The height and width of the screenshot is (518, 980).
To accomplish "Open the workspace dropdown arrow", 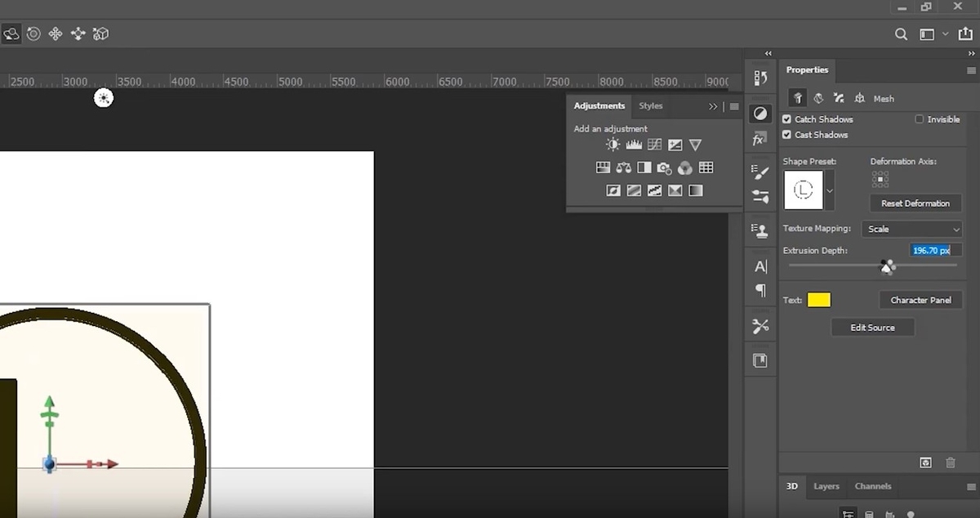I will coord(946,34).
